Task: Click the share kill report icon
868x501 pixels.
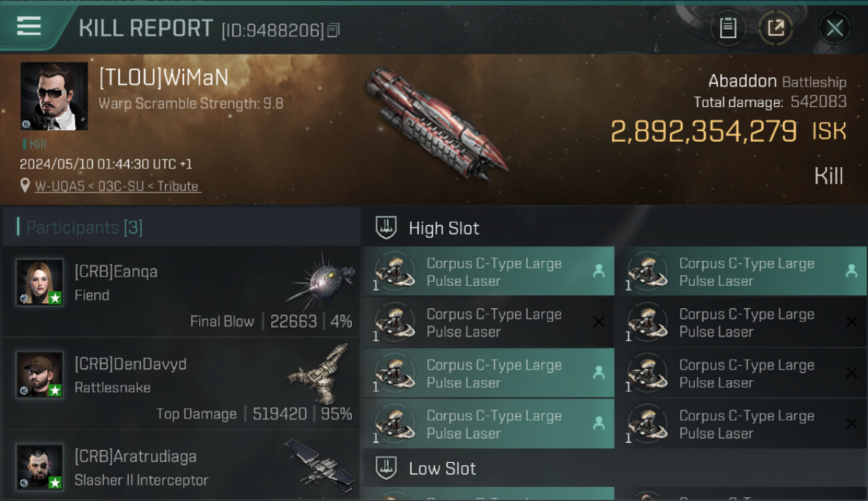Action: [x=775, y=28]
